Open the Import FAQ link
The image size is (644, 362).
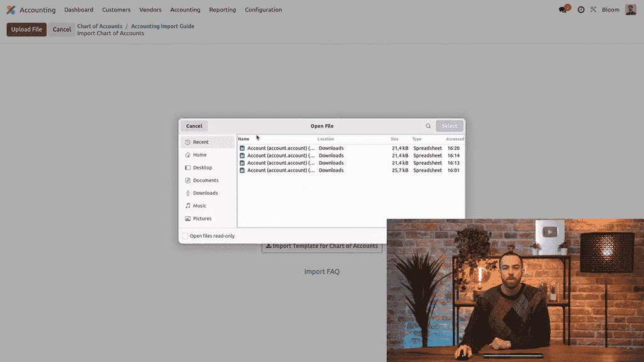click(322, 271)
